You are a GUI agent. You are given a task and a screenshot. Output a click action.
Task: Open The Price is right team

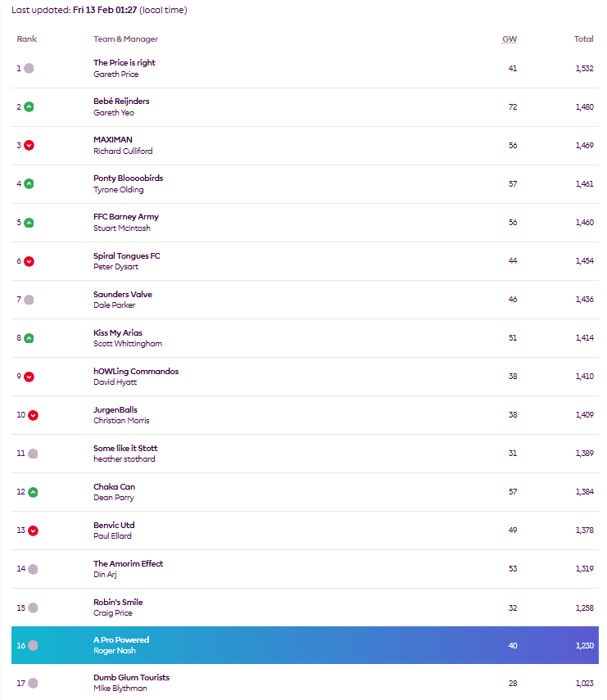(125, 62)
